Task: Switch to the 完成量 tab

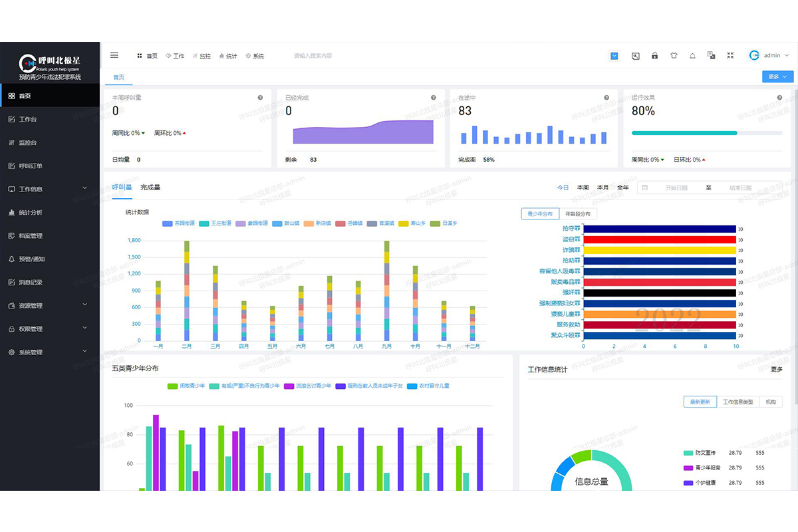Action: click(150, 188)
